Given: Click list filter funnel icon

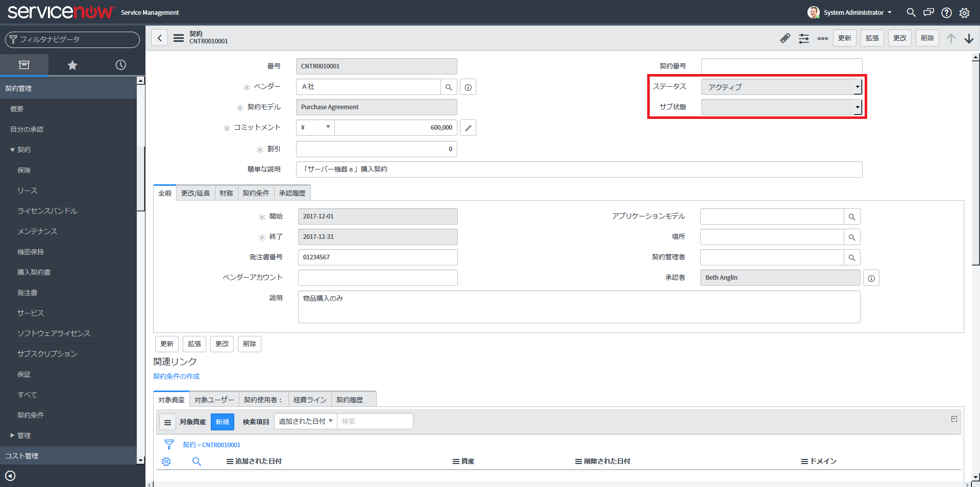Looking at the screenshot, I should tap(169, 445).
